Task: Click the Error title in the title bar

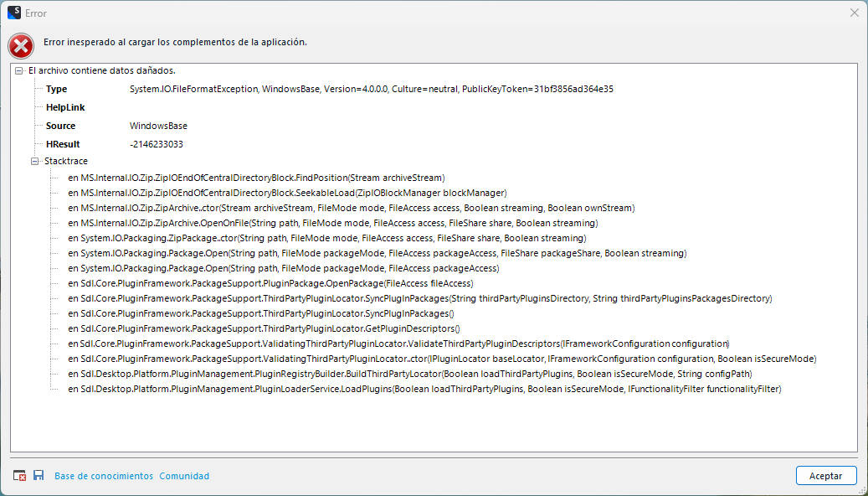Action: coord(36,13)
